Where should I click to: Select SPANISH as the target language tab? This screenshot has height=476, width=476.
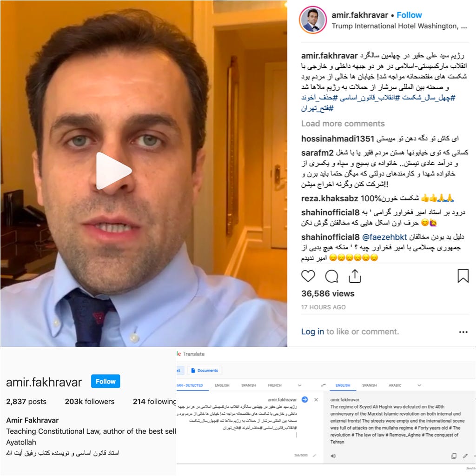(x=369, y=385)
